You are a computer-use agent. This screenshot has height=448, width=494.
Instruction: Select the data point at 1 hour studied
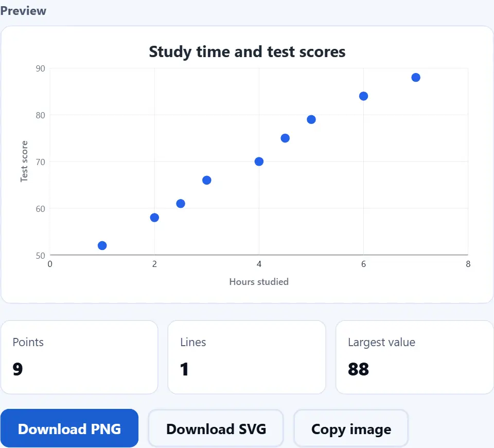(x=102, y=245)
